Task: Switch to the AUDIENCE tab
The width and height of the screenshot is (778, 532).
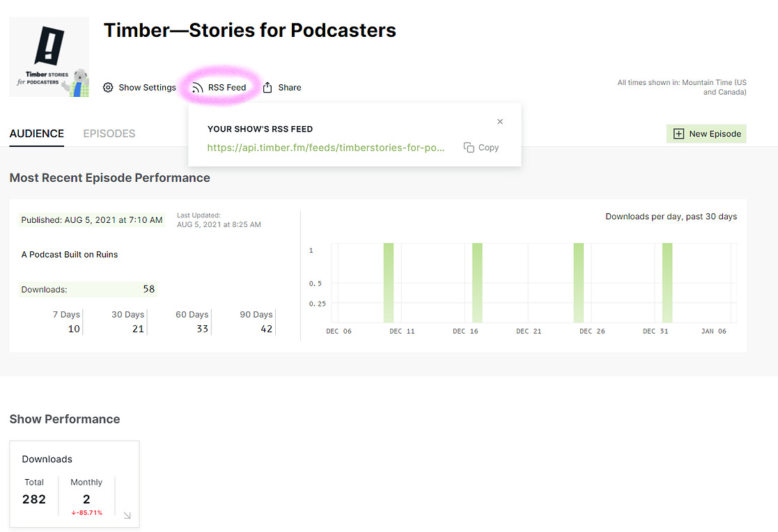Action: 37,134
